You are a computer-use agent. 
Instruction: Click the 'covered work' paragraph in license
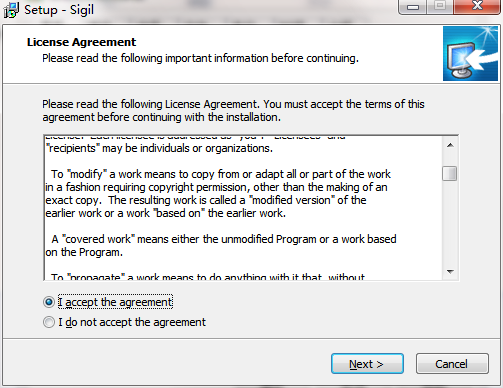221,246
